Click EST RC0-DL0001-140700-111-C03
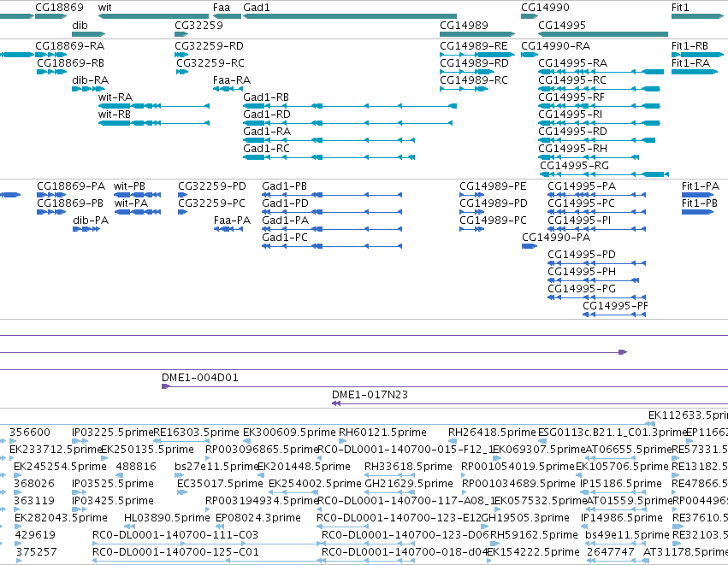This screenshot has height=565, width=728. 209,543
